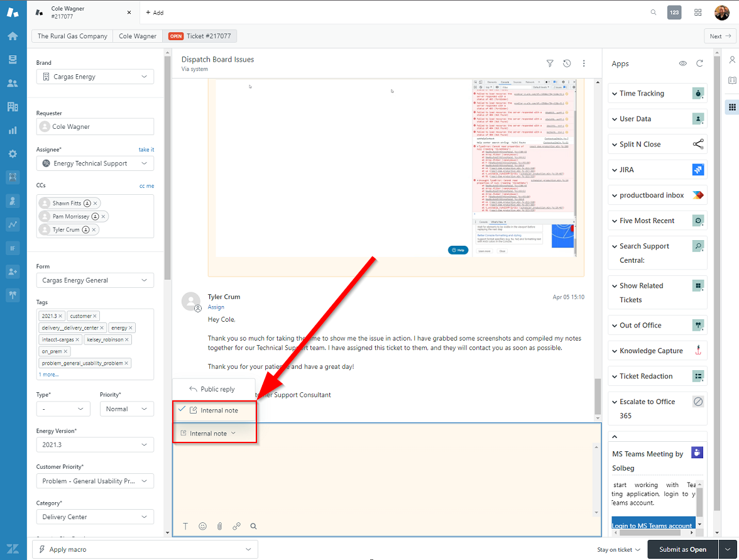Viewport: 739px width, 560px height.
Task: Refresh the Apps panel
Action: pyautogui.click(x=699, y=63)
